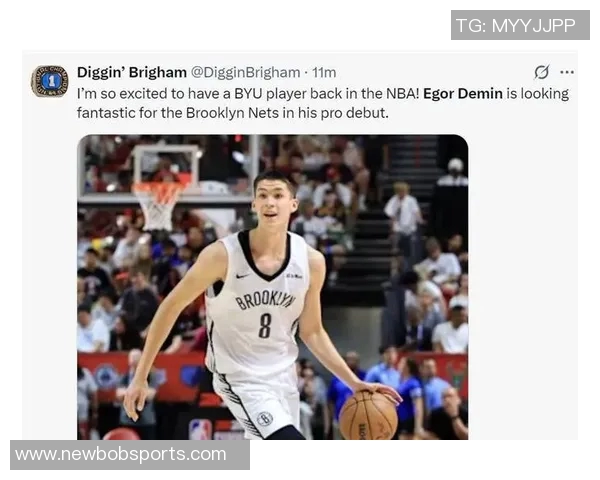Click the Diggin' Brigham display name
The image size is (600, 480).
point(132,72)
